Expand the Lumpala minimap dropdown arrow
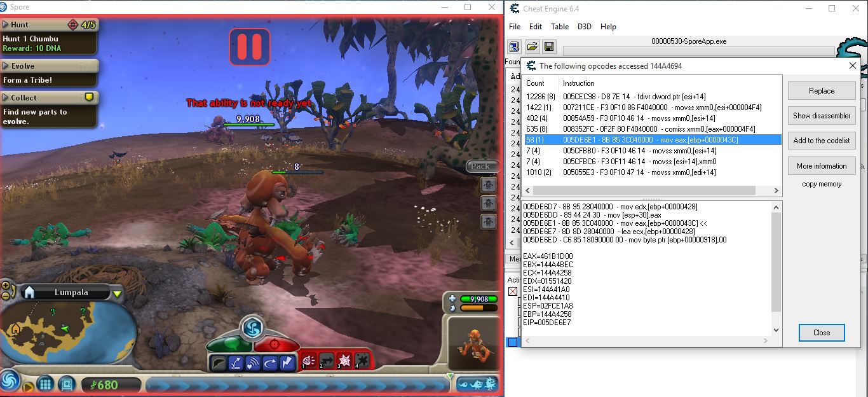 point(117,293)
